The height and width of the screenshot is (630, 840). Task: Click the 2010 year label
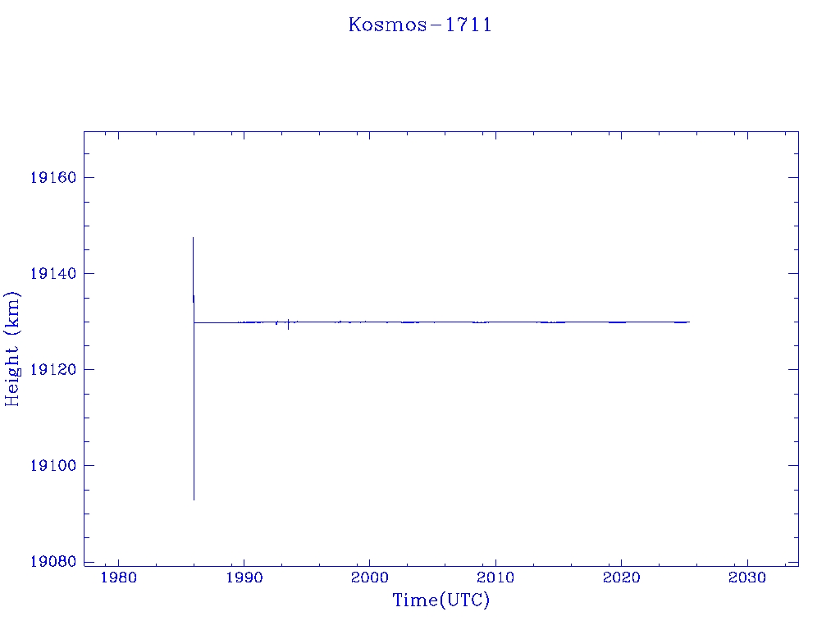click(x=495, y=577)
